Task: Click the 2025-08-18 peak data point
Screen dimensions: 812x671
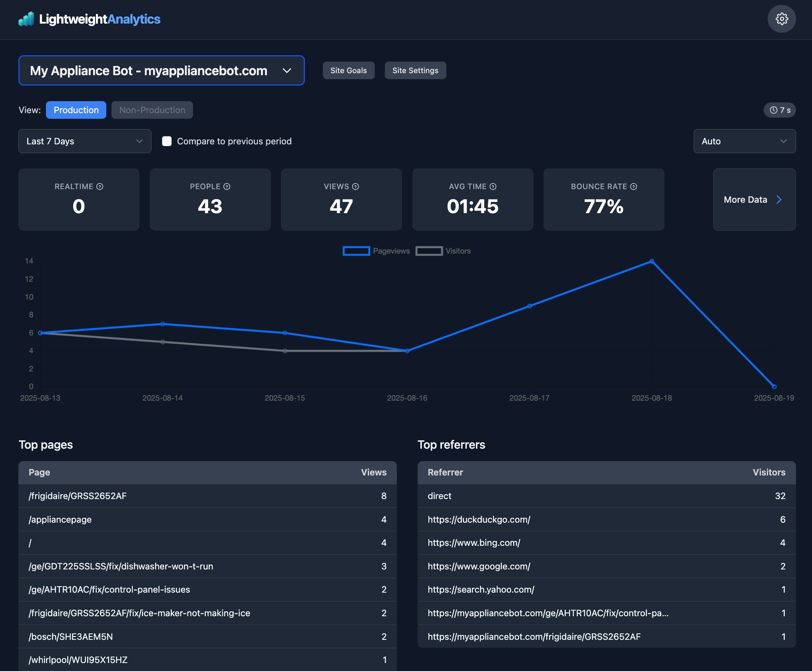Action: [x=652, y=261]
